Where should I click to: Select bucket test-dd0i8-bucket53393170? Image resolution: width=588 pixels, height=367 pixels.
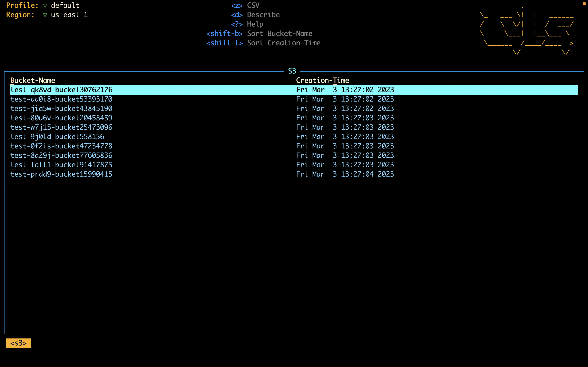[x=61, y=99]
